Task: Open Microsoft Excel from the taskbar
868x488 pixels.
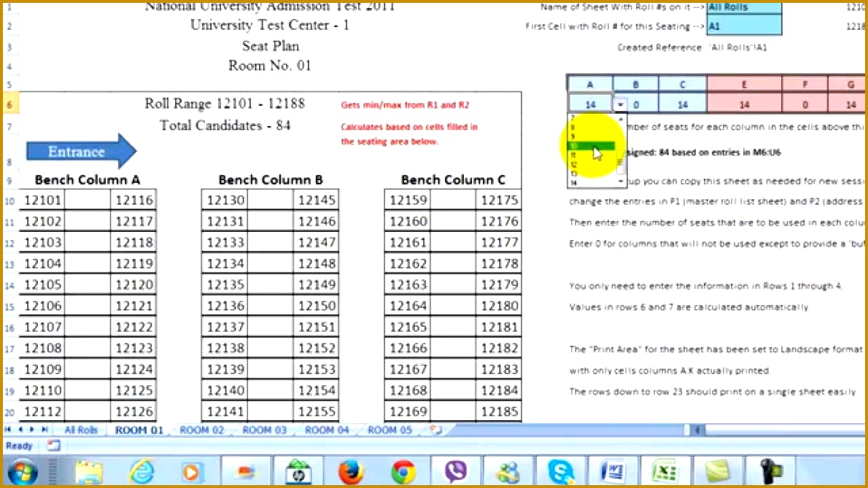Action: [x=664, y=471]
